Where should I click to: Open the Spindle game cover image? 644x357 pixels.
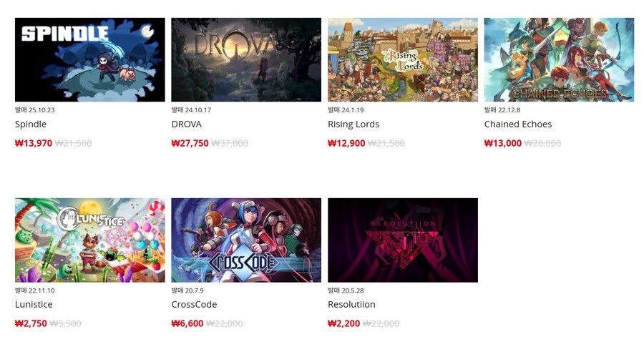[x=90, y=59]
